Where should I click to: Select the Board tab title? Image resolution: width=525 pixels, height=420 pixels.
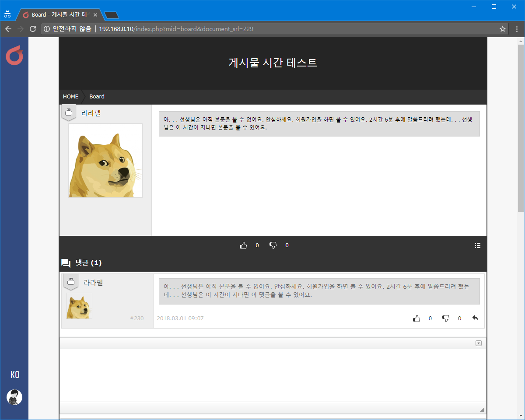coord(61,15)
